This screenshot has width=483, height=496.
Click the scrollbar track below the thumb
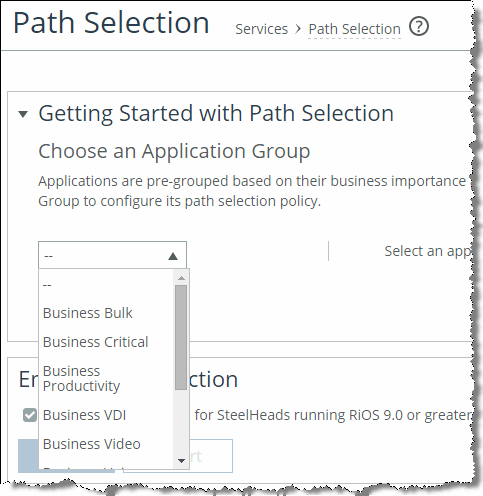181,422
